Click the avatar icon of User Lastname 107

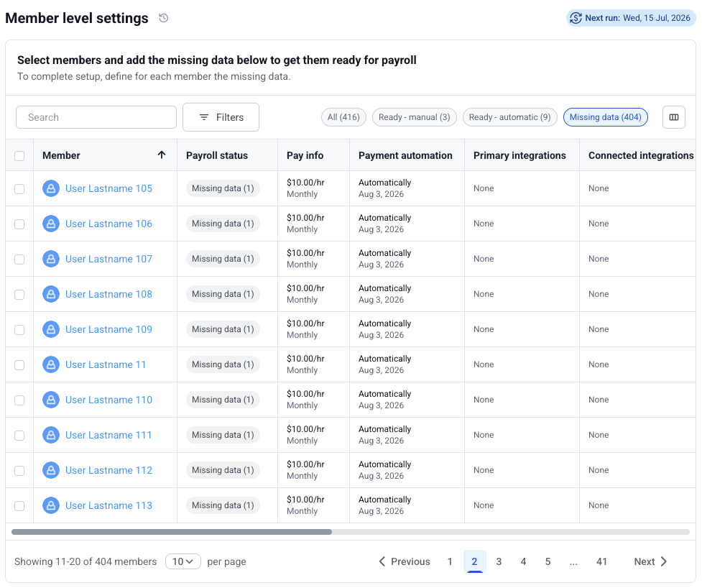pos(51,259)
